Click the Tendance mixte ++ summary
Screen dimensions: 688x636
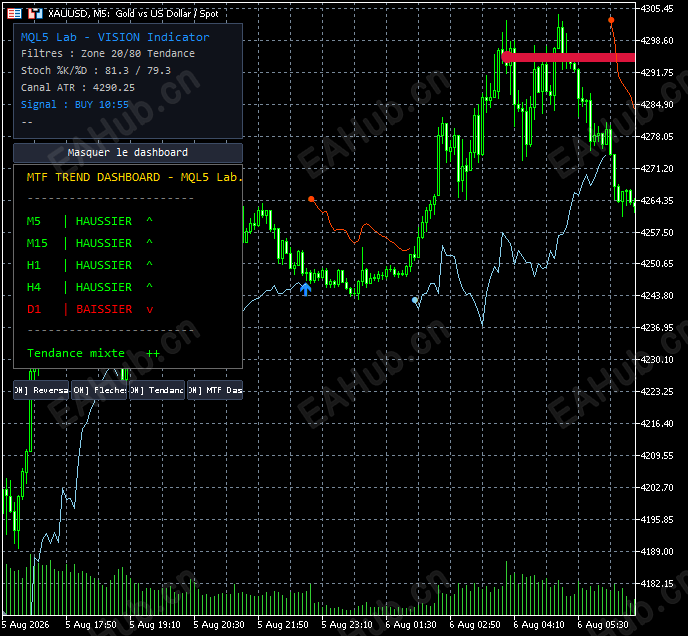click(x=93, y=353)
